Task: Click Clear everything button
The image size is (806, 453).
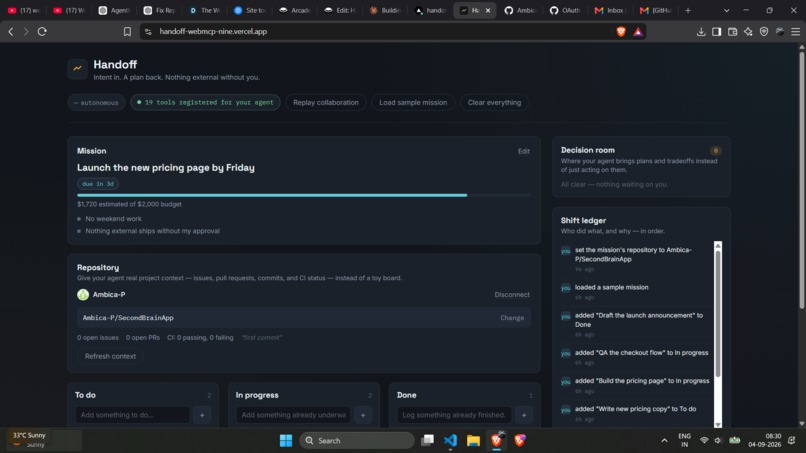Action: coord(494,102)
